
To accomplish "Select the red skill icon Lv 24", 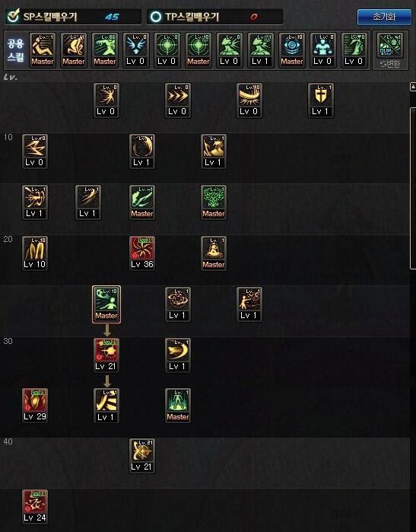I will click(34, 507).
